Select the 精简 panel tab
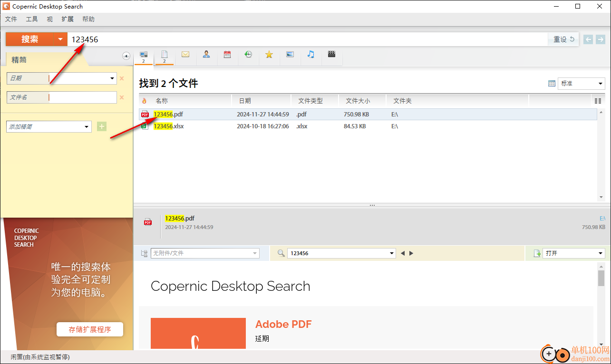 19,59
